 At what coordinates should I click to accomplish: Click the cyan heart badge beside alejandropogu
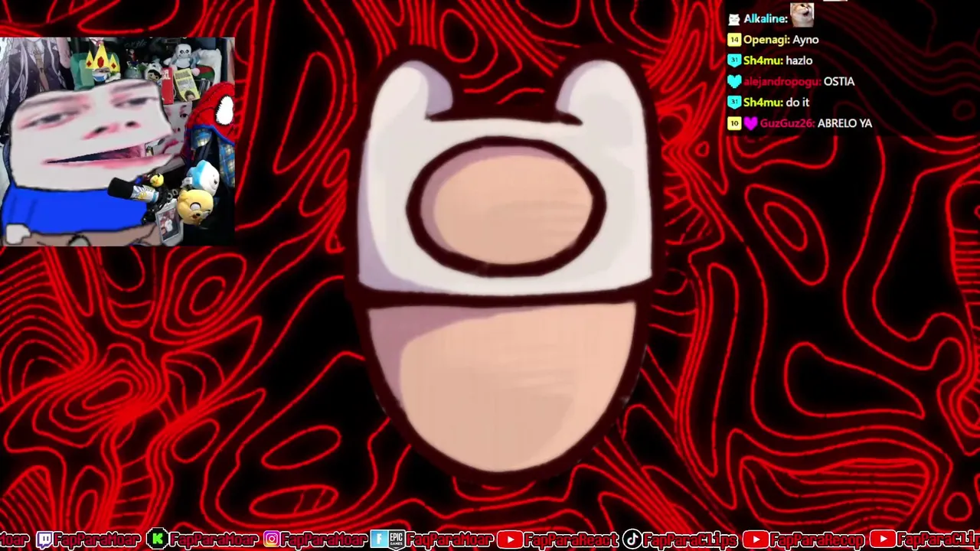pyautogui.click(x=734, y=81)
